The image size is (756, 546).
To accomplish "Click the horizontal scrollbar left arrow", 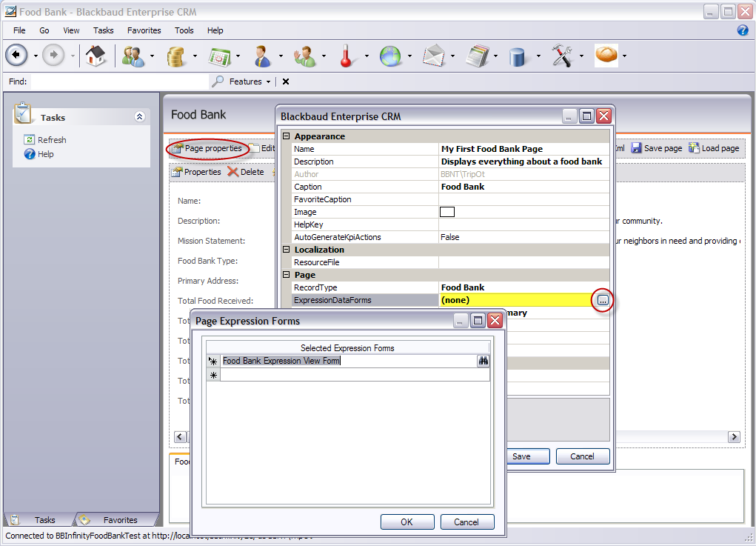I will click(x=181, y=436).
